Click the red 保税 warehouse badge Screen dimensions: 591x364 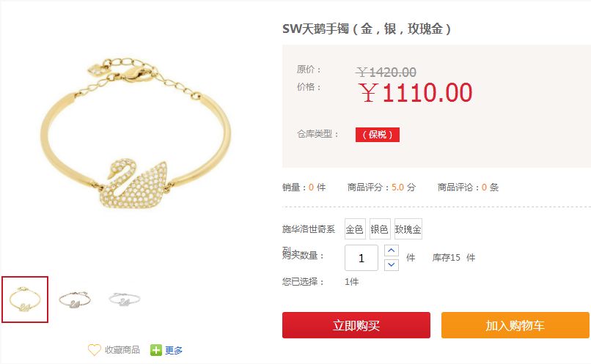378,135
